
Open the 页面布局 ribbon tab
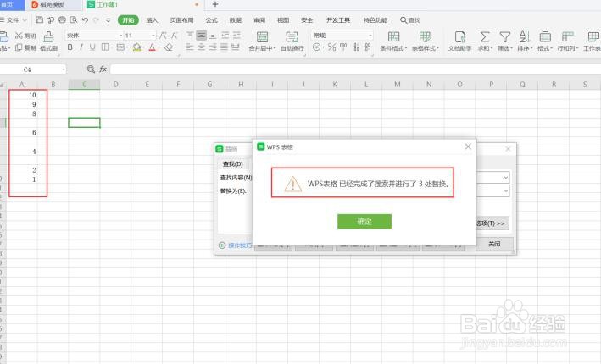pyautogui.click(x=181, y=20)
